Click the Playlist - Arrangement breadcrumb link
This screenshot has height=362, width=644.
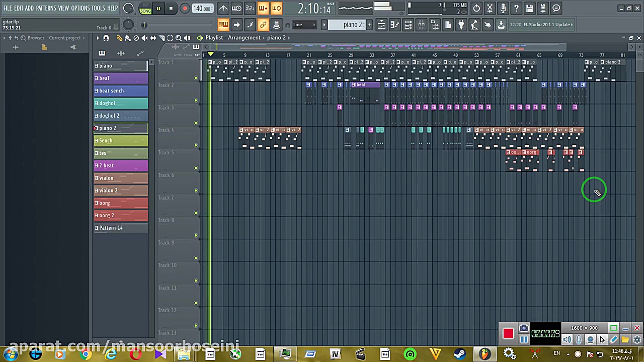pos(232,37)
